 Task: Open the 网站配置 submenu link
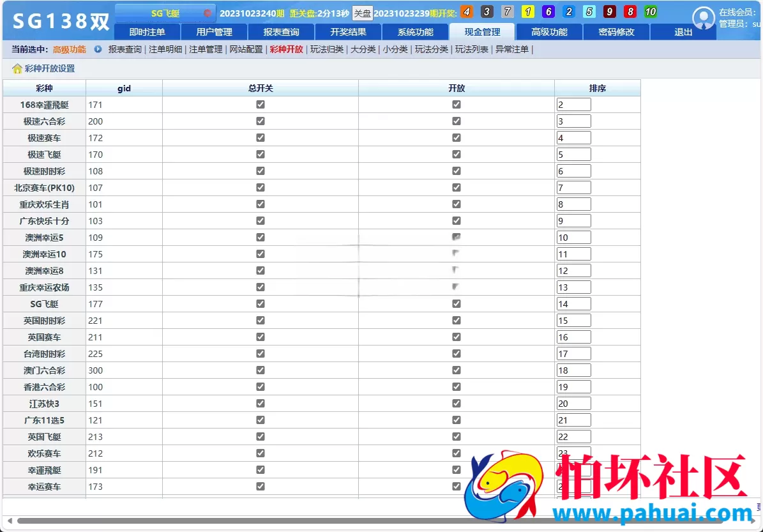point(246,49)
